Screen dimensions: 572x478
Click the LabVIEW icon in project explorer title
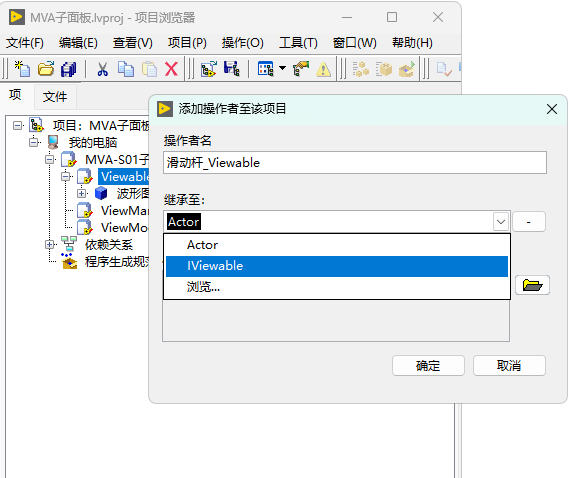pyautogui.click(x=17, y=17)
